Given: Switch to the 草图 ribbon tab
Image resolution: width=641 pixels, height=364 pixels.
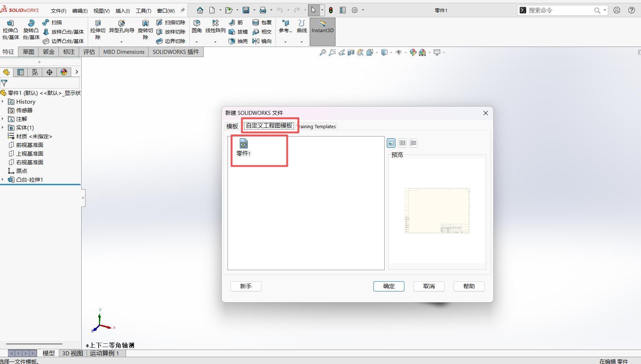Looking at the screenshot, I should point(29,52).
